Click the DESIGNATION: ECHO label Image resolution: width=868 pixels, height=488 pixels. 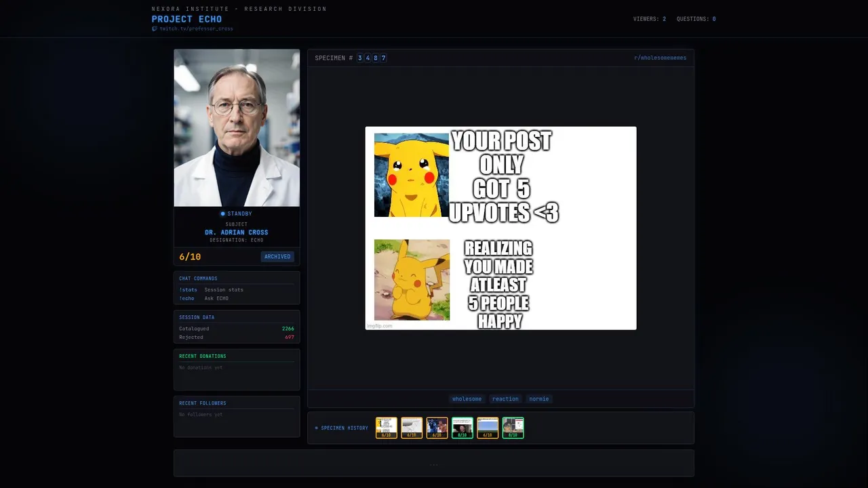click(x=237, y=241)
